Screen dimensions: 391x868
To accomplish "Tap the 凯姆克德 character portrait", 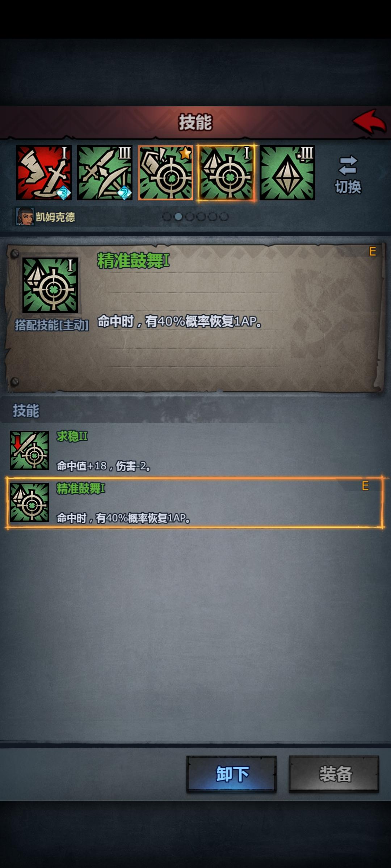I will pyautogui.click(x=25, y=217).
